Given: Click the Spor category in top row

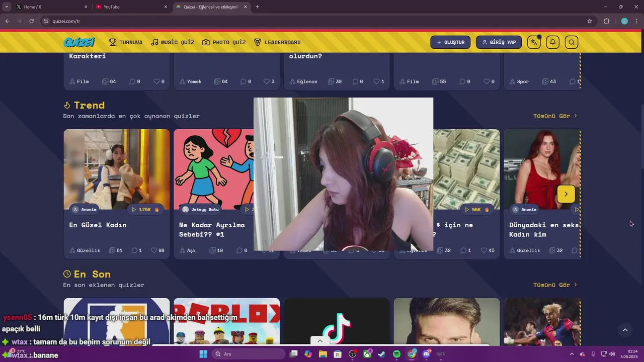Looking at the screenshot, I should tap(519, 81).
